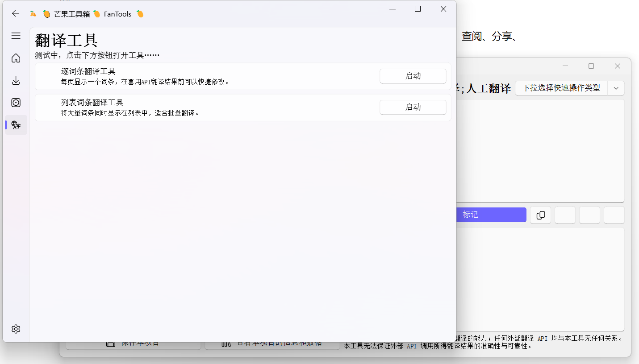Close the background translation window
The image size is (639, 364).
click(618, 66)
